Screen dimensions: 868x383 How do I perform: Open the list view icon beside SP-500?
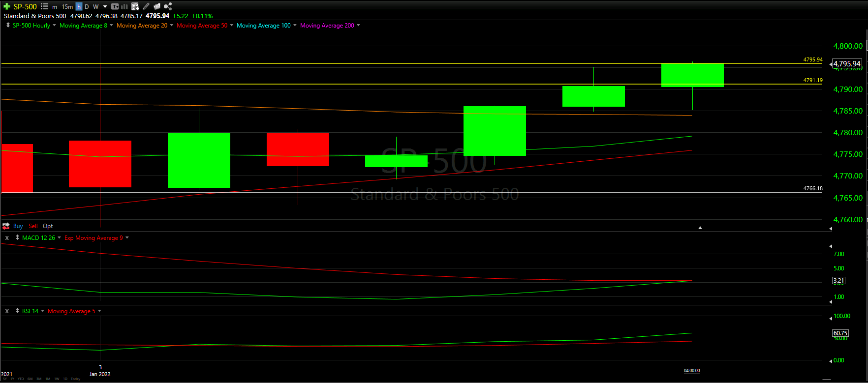(44, 6)
